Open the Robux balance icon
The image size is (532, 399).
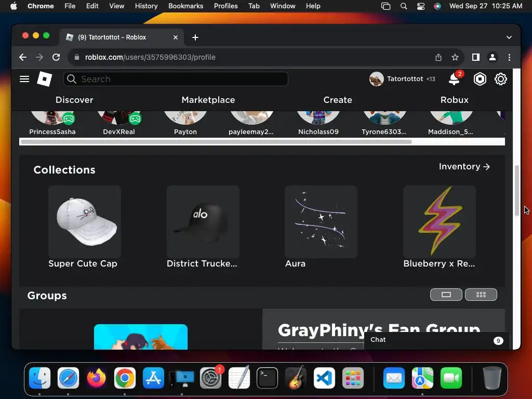point(480,79)
